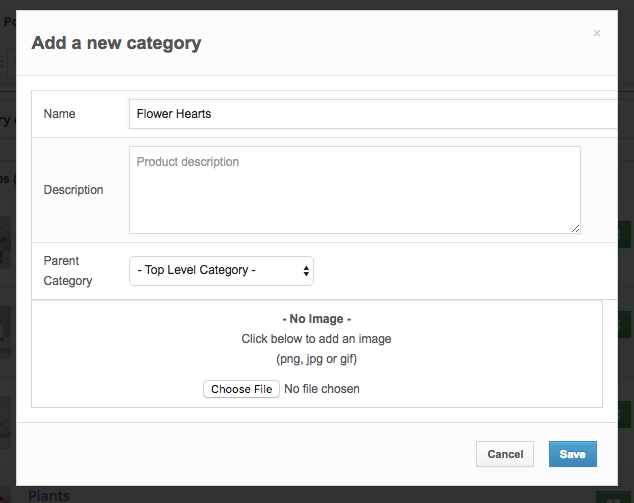Click the Description field label
The height and width of the screenshot is (503, 634).
coord(73,190)
